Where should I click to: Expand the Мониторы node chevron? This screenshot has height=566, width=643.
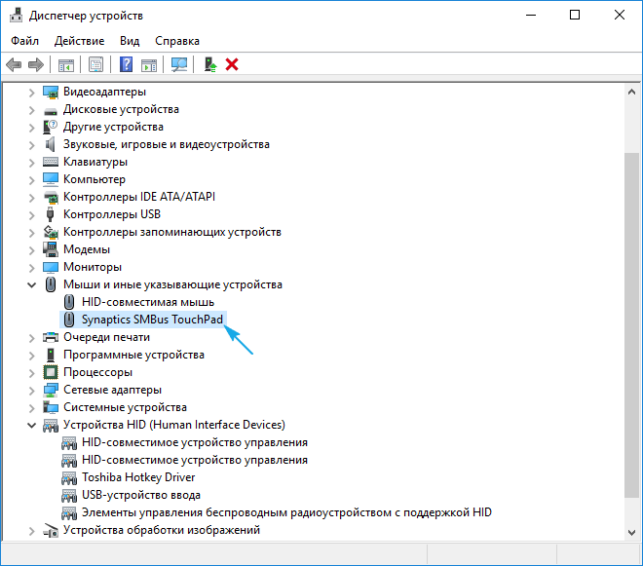tap(32, 268)
